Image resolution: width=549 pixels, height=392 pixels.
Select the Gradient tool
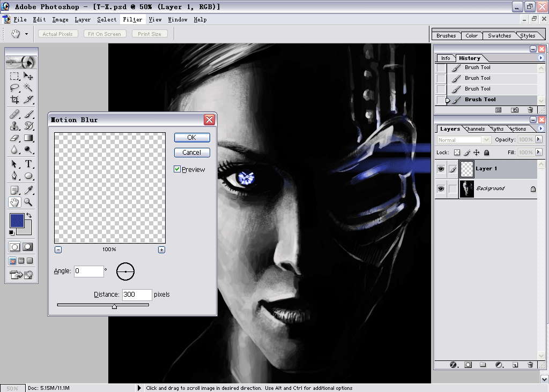point(28,138)
